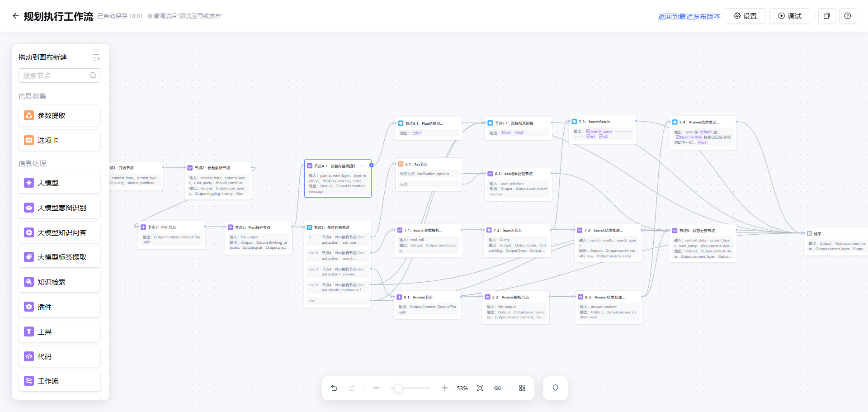
Task: Click 返回到最近发布版本 link
Action: click(x=689, y=16)
